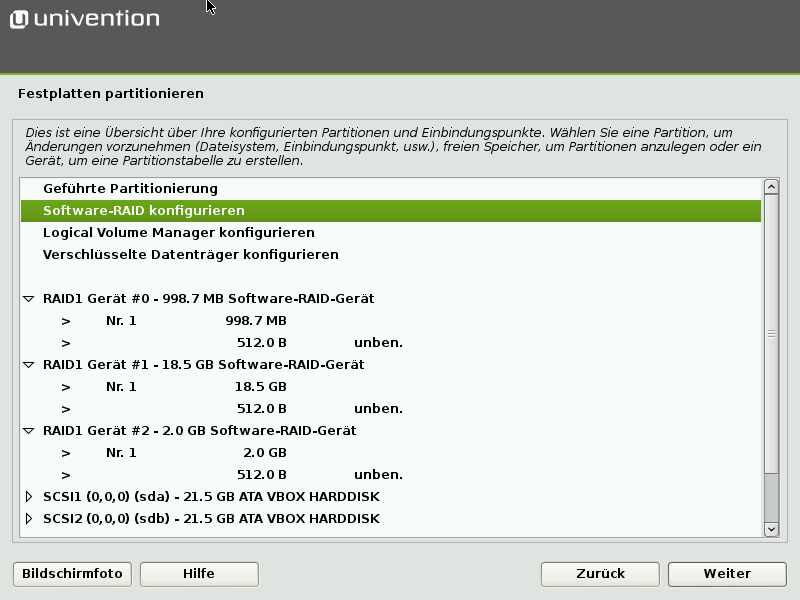This screenshot has width=800, height=600.
Task: Select Nr. 1 partition of 18.5 GB
Action: (x=391, y=386)
